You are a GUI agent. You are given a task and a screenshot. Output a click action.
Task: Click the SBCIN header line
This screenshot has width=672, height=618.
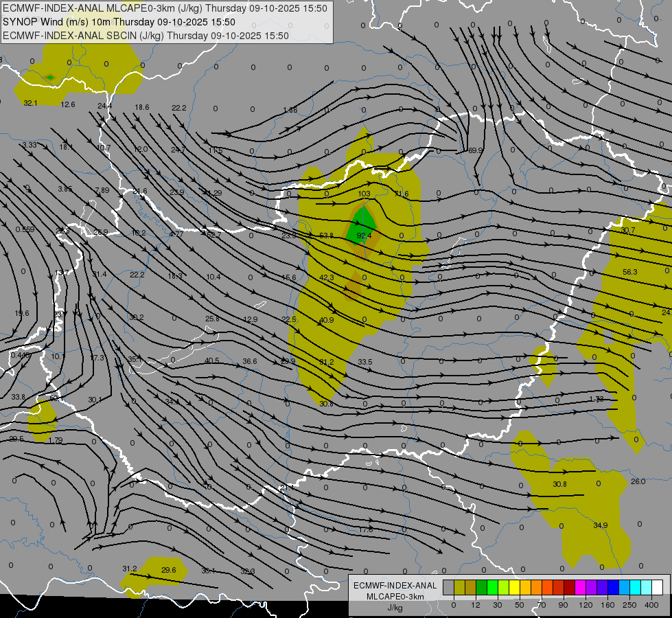point(146,36)
